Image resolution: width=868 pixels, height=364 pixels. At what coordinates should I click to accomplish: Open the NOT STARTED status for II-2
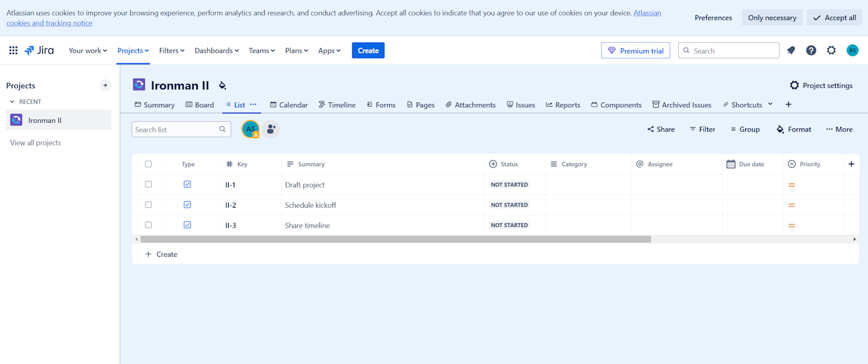(510, 205)
